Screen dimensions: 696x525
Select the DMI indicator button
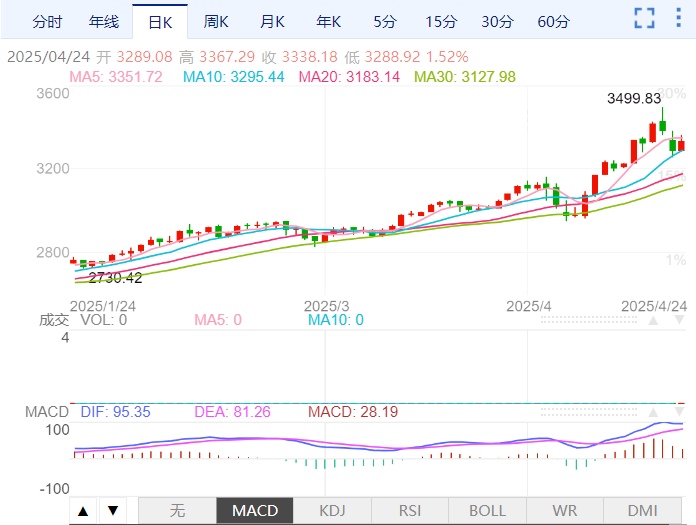click(x=642, y=510)
